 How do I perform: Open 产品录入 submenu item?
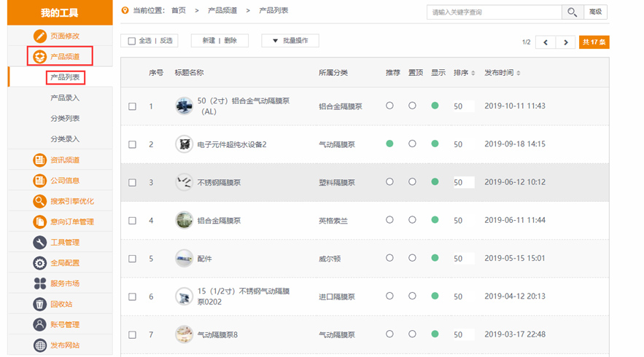65,98
